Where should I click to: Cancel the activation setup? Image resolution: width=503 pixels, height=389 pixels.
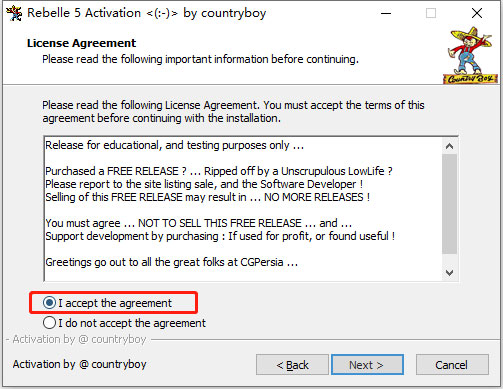coord(452,365)
